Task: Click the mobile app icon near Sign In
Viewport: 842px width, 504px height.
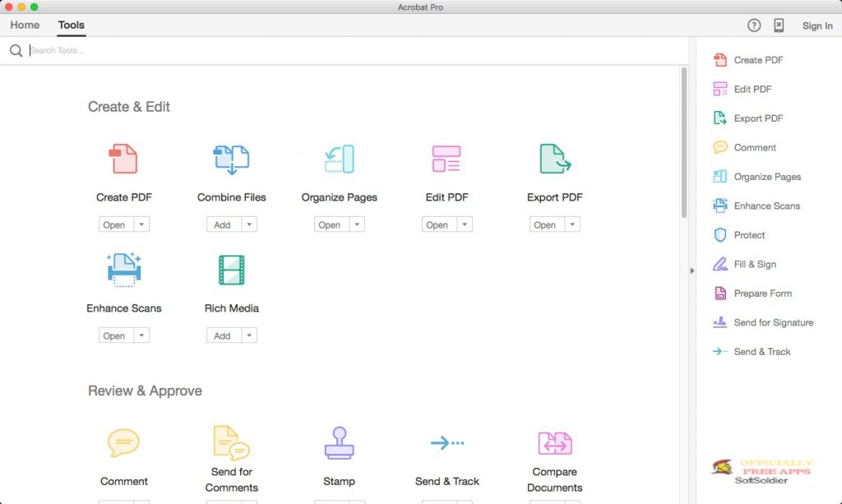Action: click(777, 25)
